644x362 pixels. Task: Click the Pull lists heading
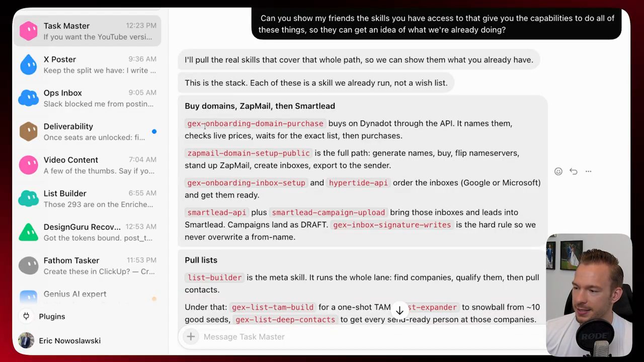[201, 260]
